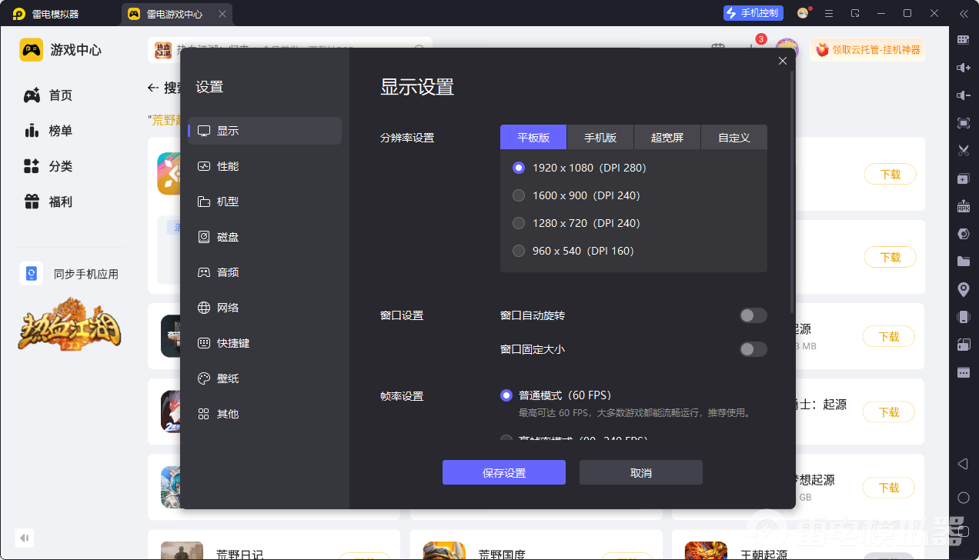Open the scissors screenshot tool
Viewport: 979px width, 560px height.
click(963, 150)
